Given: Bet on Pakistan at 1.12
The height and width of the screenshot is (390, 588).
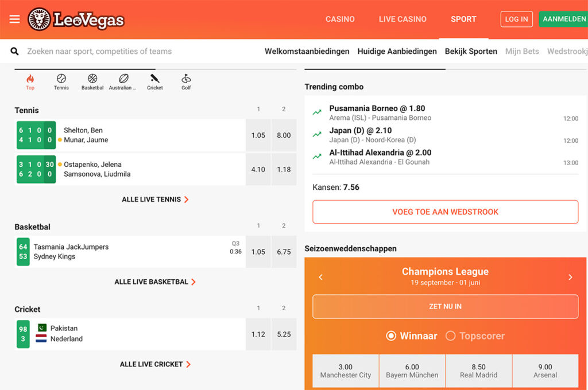Looking at the screenshot, I should [x=258, y=334].
